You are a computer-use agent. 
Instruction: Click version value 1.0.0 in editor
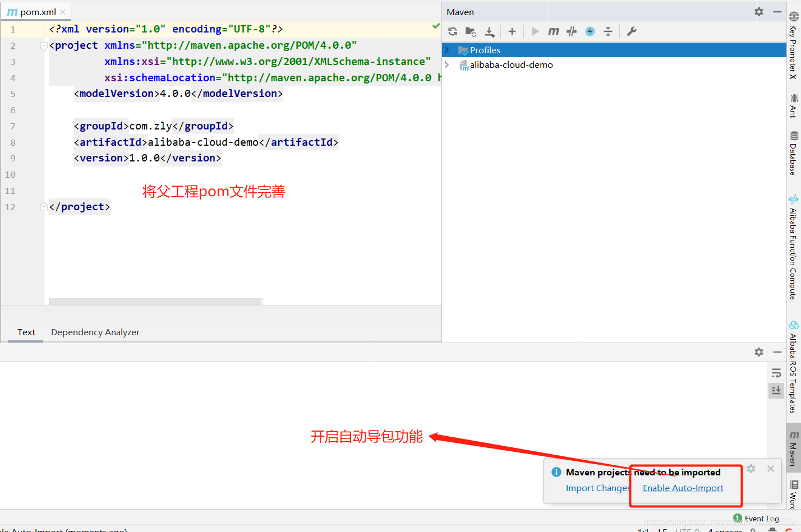click(145, 158)
